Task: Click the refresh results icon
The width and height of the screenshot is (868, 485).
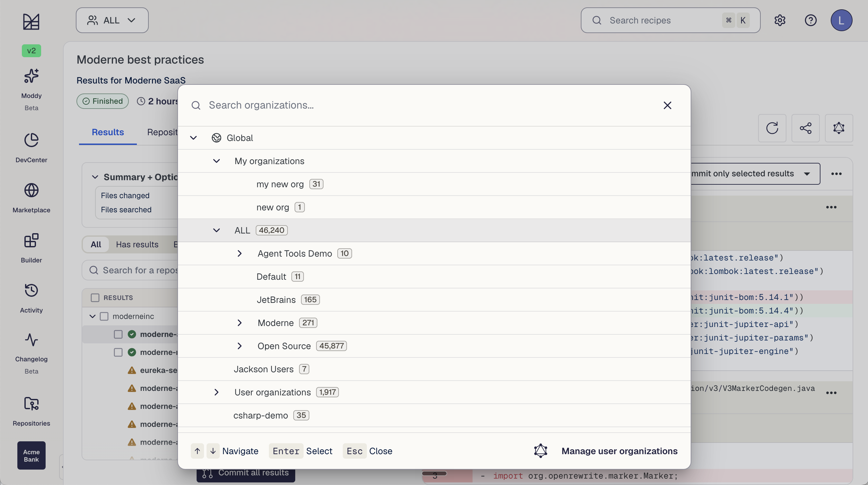Action: 772,128
